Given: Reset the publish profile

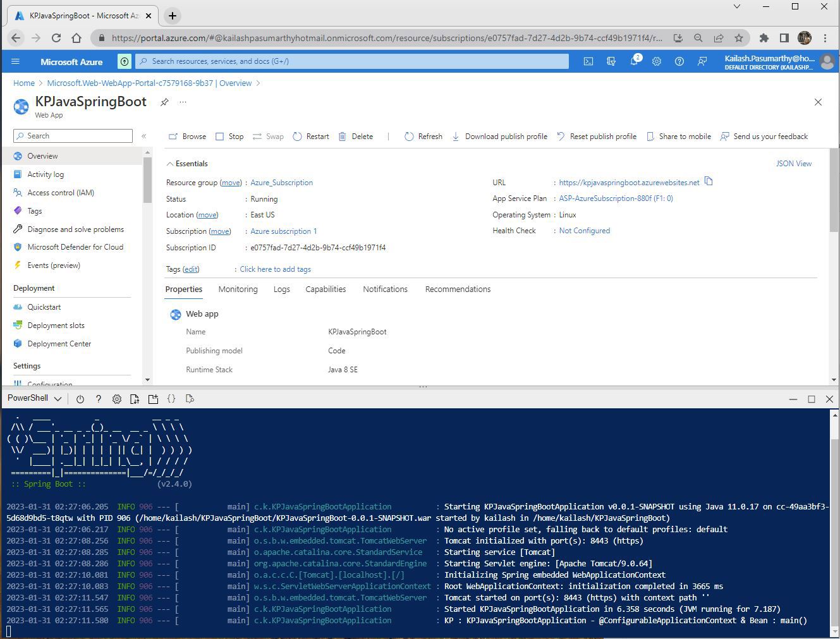Looking at the screenshot, I should click(x=597, y=137).
